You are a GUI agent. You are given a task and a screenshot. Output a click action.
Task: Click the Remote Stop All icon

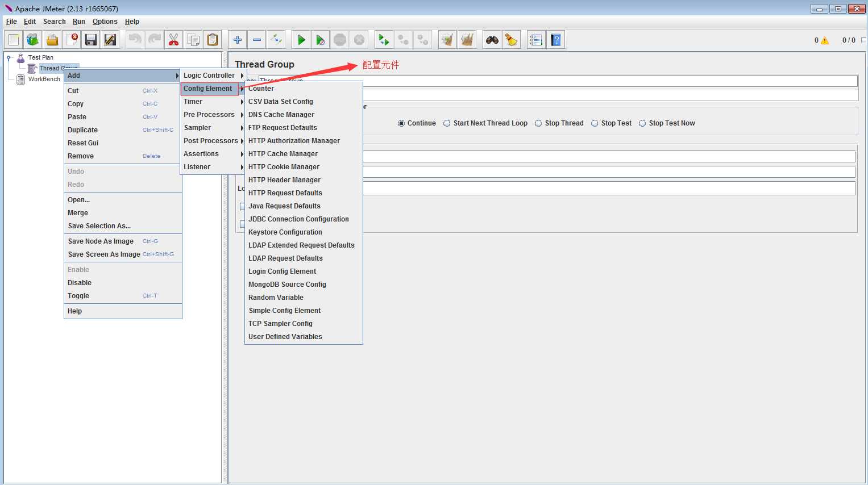point(404,40)
